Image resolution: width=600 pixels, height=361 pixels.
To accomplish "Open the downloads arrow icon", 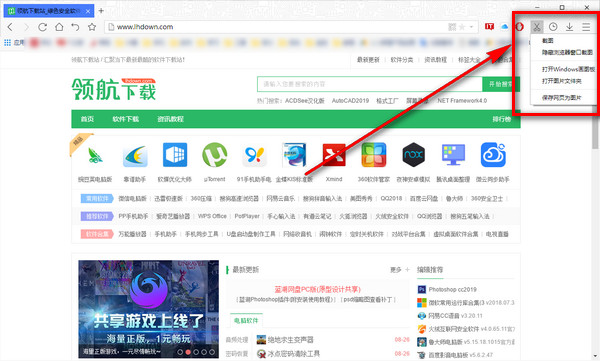I will [569, 27].
